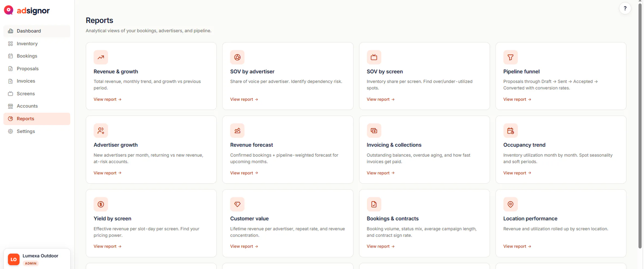This screenshot has width=644, height=269.
Task: Navigate to Bookings in the sidebar
Action: pos(37,56)
